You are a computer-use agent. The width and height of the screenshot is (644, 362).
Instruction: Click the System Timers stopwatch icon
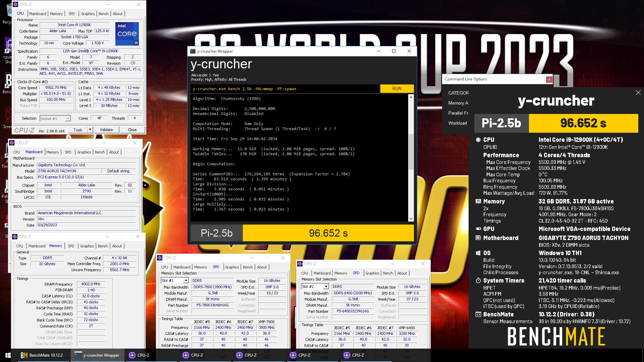478,281
